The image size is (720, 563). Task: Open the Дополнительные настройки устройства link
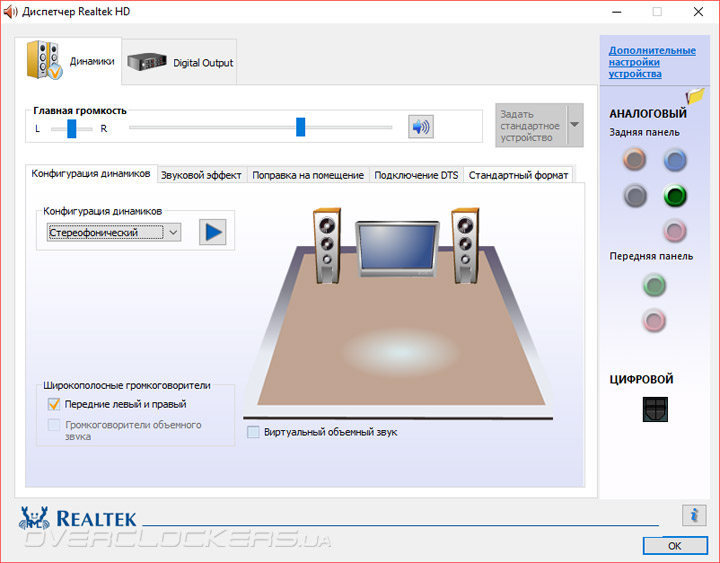coord(652,62)
